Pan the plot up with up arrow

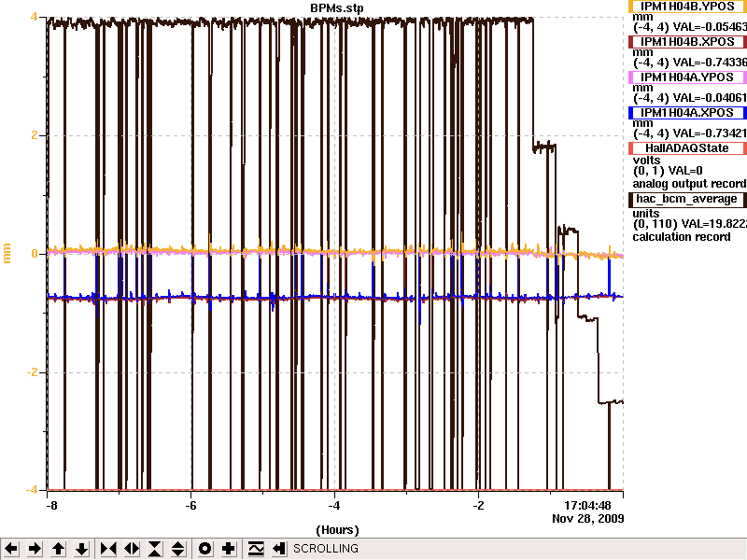pos(58,549)
